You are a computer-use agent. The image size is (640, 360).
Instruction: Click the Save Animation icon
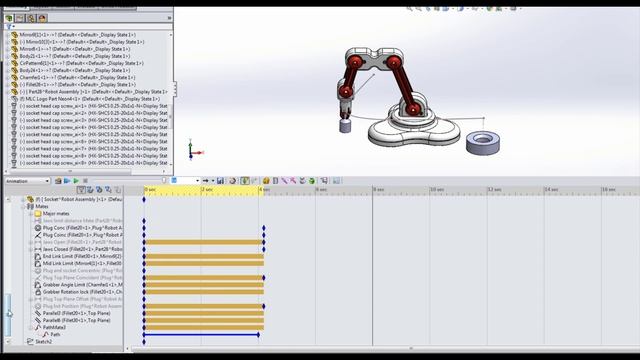coord(220,180)
